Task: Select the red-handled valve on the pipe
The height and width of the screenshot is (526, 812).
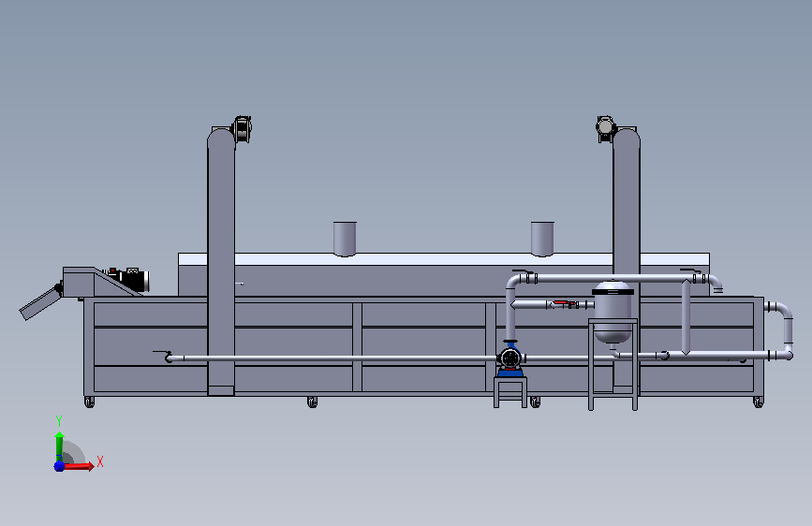Action: click(564, 304)
